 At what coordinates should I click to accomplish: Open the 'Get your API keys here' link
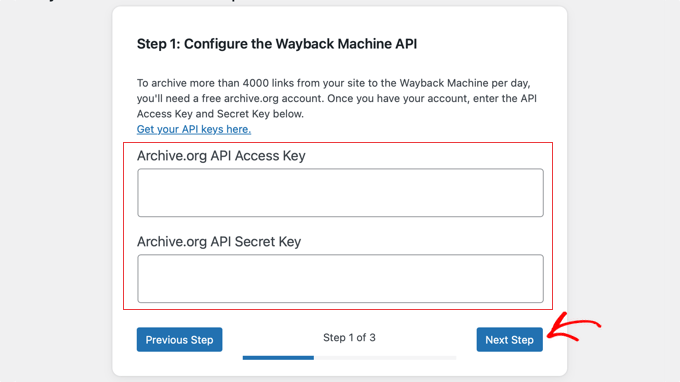coord(194,129)
